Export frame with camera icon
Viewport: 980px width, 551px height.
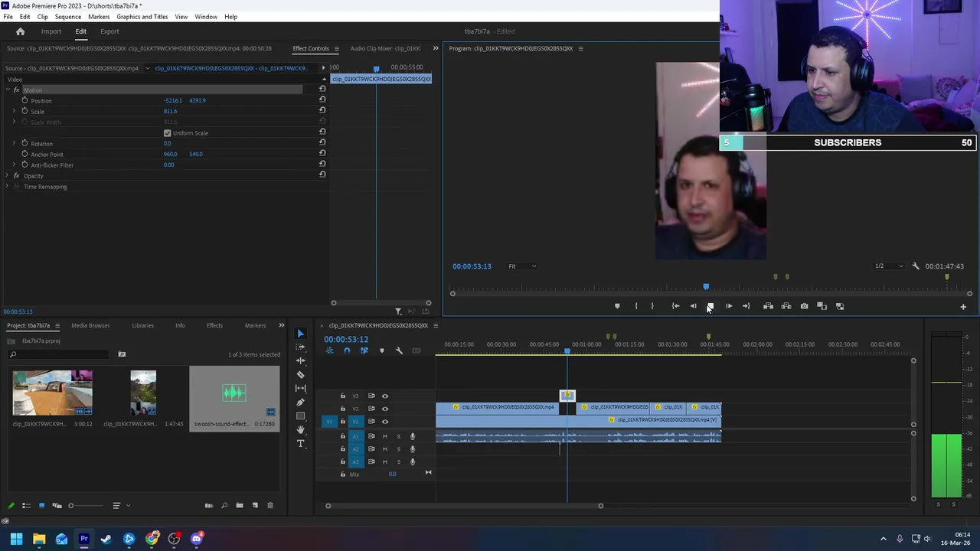[804, 306]
